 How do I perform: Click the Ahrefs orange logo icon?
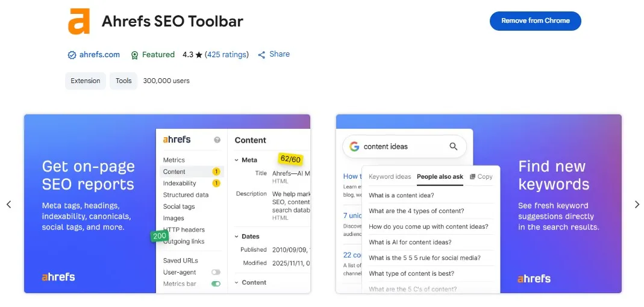point(79,21)
